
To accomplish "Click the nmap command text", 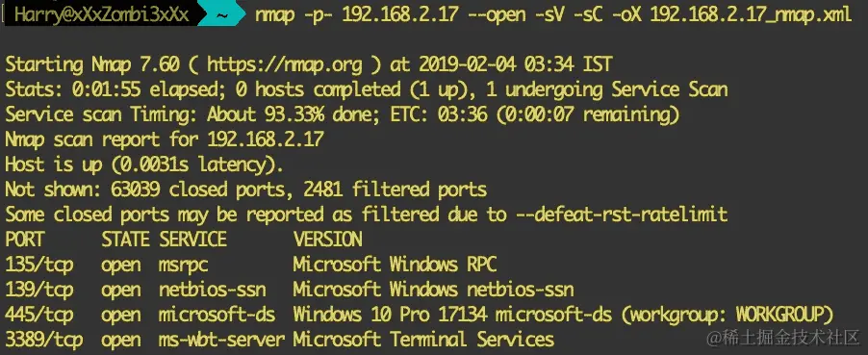I will coord(553,15).
